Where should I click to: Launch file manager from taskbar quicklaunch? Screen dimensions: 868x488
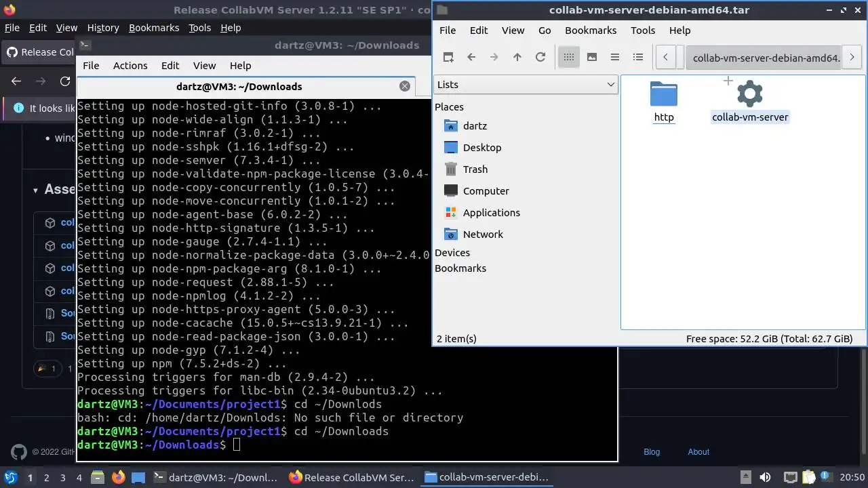(97, 477)
